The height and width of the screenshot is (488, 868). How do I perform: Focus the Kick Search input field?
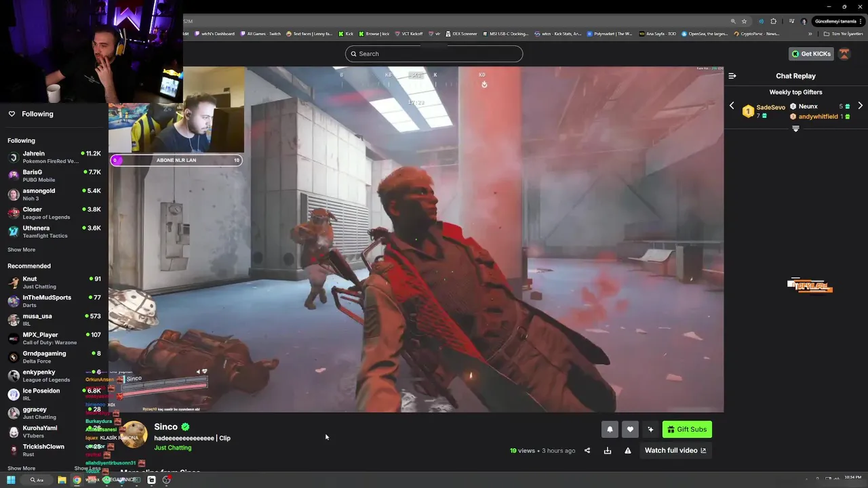(434, 54)
